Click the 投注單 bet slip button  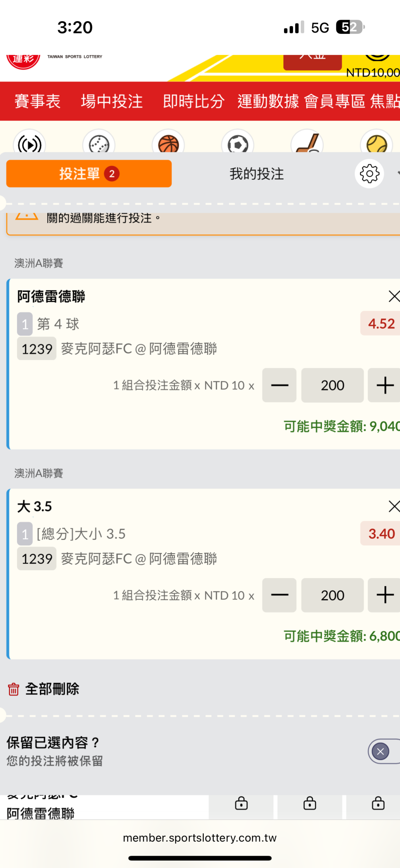click(x=89, y=174)
